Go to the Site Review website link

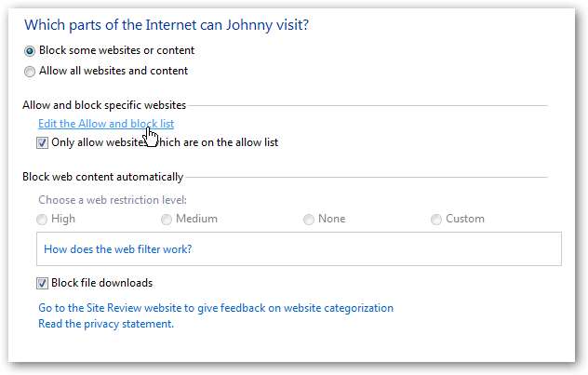click(215, 308)
